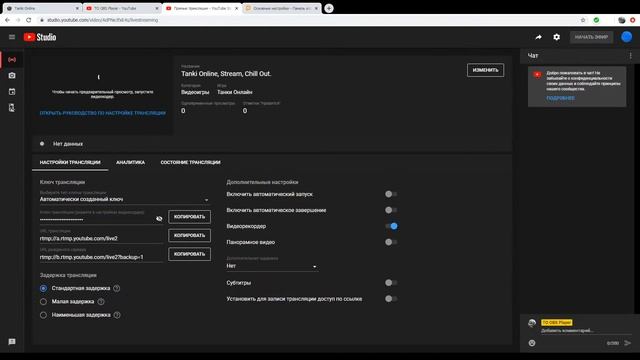
Task: Enable Включить автоматическое завершение toggle
Action: coord(391,210)
